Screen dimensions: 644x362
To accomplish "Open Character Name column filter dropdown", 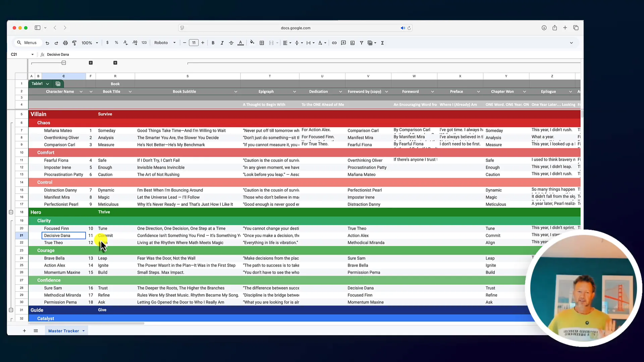I will [81, 92].
